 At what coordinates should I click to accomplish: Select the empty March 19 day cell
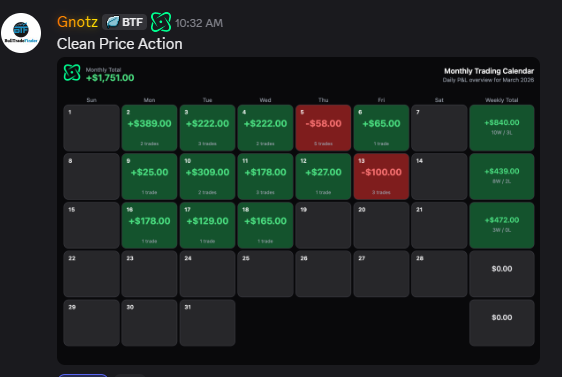[x=323, y=225]
